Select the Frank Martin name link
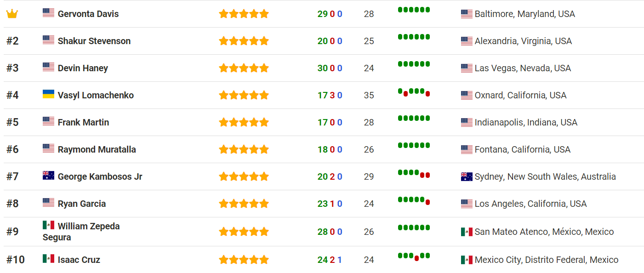The height and width of the screenshot is (273, 644). 83,122
